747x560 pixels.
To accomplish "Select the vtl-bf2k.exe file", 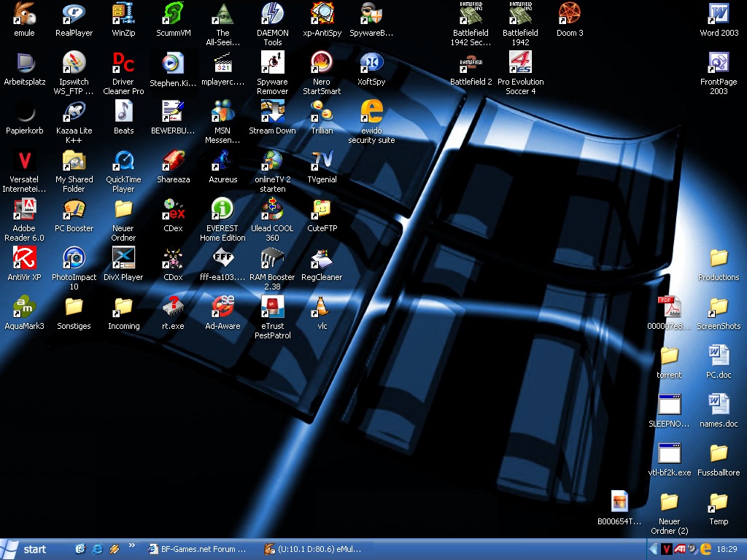I will click(670, 459).
